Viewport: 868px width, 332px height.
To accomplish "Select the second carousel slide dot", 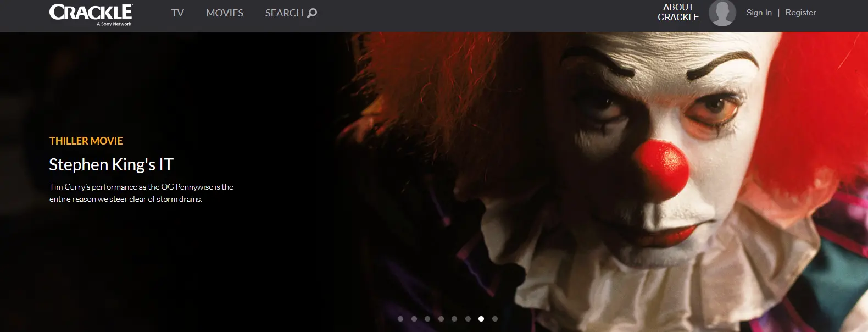I will (x=414, y=319).
